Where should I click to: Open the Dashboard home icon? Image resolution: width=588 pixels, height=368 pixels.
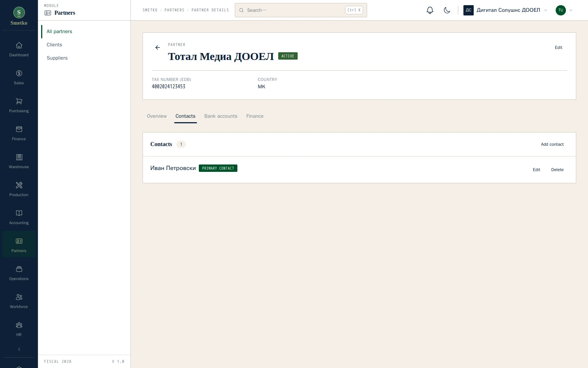pos(19,46)
